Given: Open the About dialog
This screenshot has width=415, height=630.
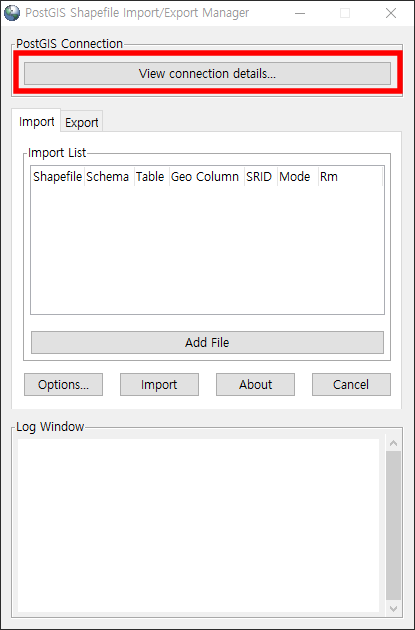Looking at the screenshot, I should (x=256, y=385).
